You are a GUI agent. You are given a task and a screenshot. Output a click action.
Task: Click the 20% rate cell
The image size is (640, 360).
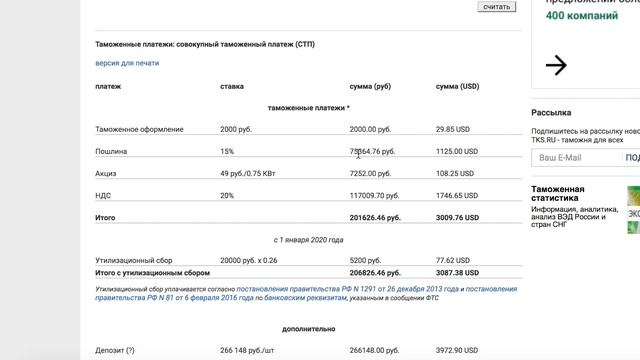point(227,196)
